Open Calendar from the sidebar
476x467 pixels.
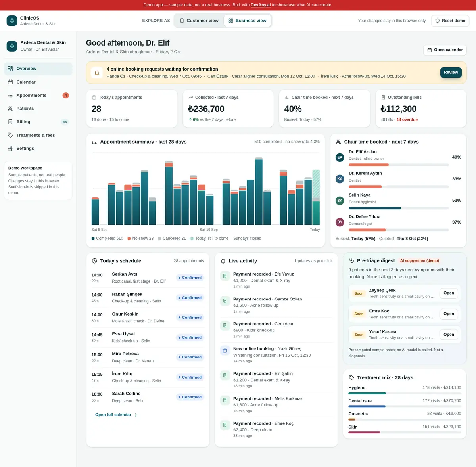tap(38, 82)
